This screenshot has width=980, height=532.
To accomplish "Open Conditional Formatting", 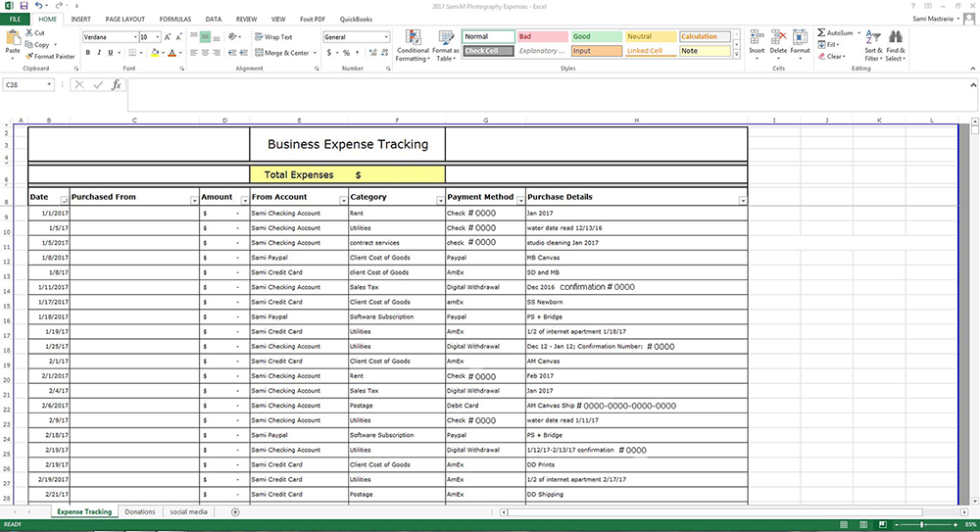I will (x=413, y=46).
